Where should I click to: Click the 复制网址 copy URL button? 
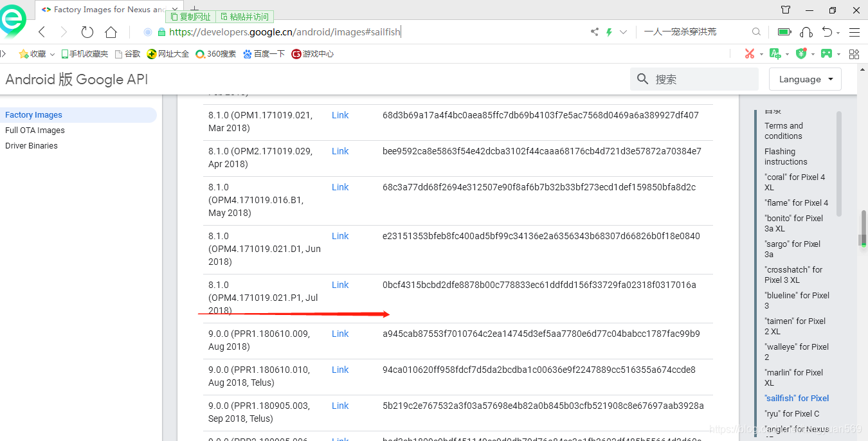pos(190,17)
